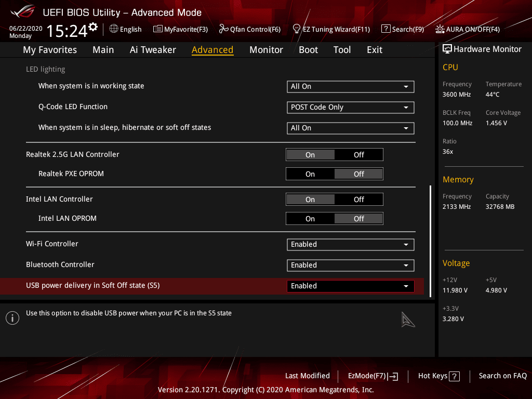Click the date 06/22/2020 text
Screen dimensions: 532x399
[x=26, y=28]
